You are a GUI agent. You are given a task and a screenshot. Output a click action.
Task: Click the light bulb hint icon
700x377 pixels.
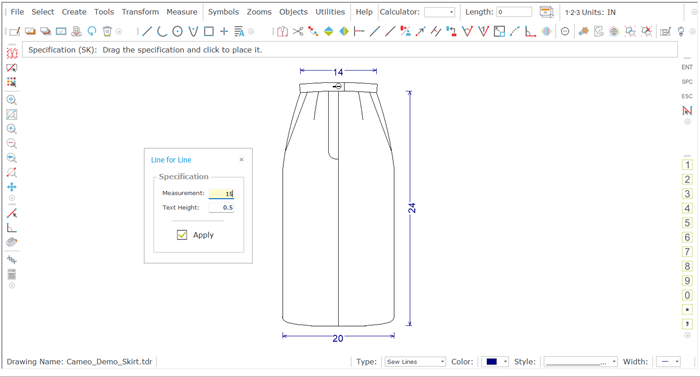point(681,31)
